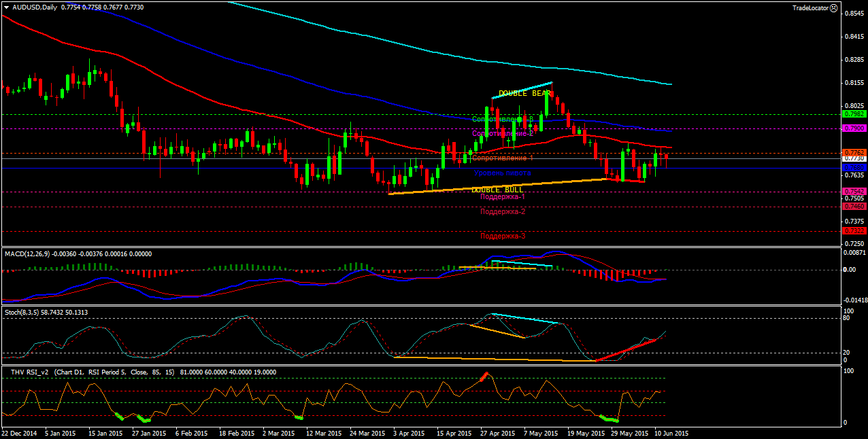Click the Поддержка-1 support label
The height and width of the screenshot is (439, 868).
[503, 196]
